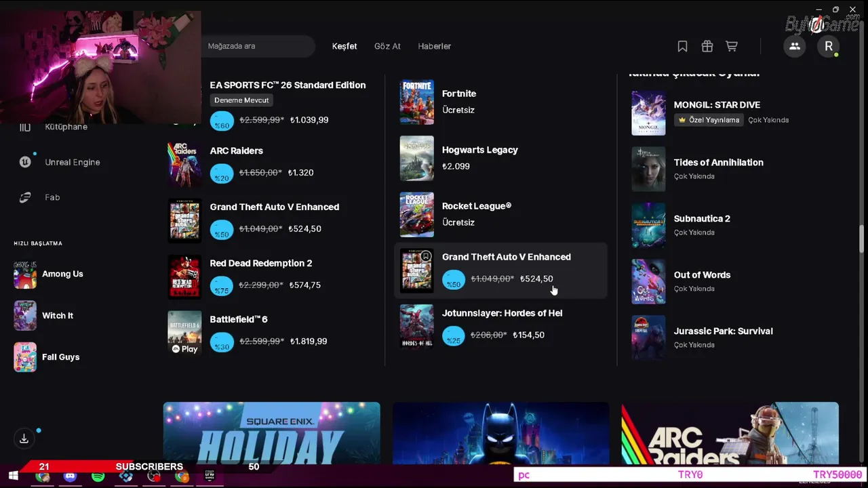Launch Witch It from quick launch icon
The width and height of the screenshot is (868, 488).
(25, 315)
